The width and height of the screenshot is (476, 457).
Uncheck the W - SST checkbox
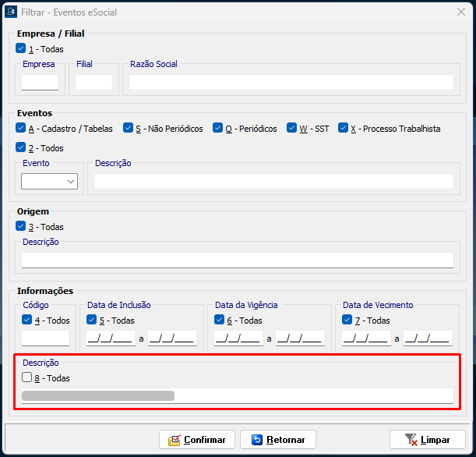(292, 129)
